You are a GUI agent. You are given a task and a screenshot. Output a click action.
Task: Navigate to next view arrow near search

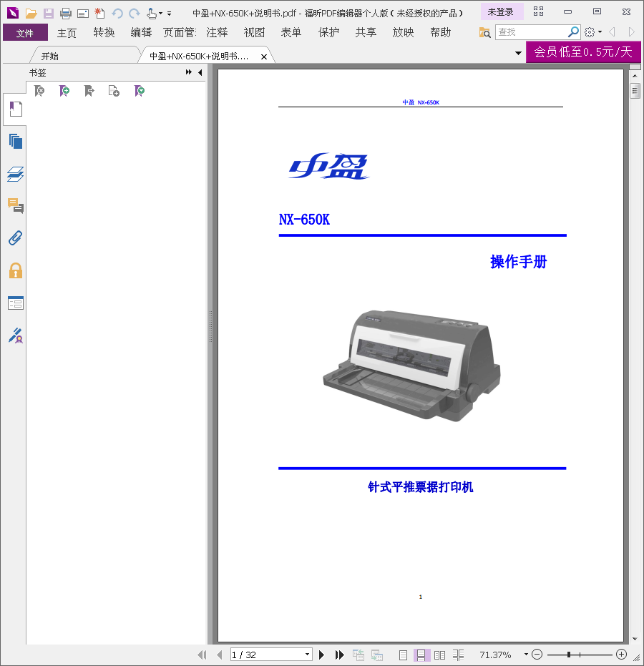click(x=631, y=32)
